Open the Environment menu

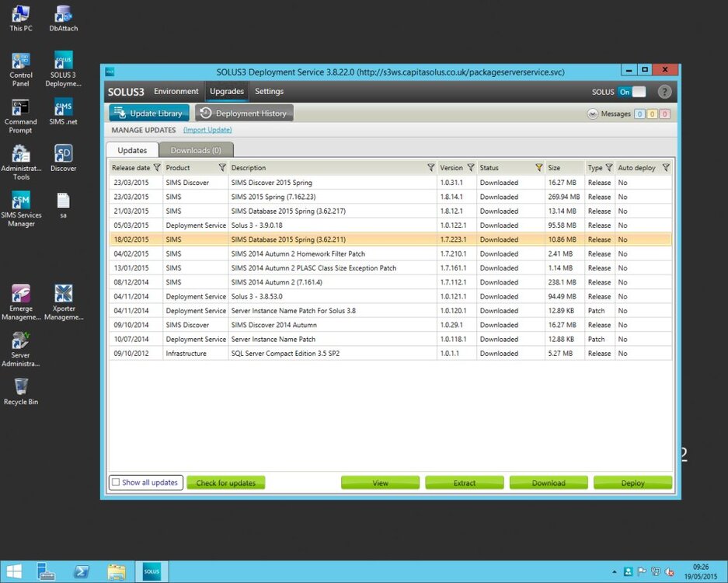pyautogui.click(x=176, y=92)
